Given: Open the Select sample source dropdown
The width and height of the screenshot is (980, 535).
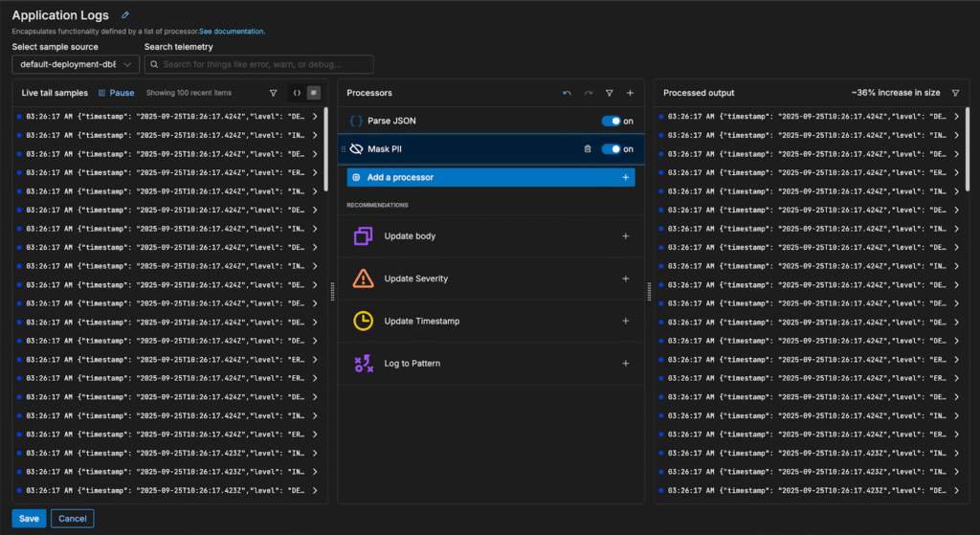Looking at the screenshot, I should (x=76, y=64).
